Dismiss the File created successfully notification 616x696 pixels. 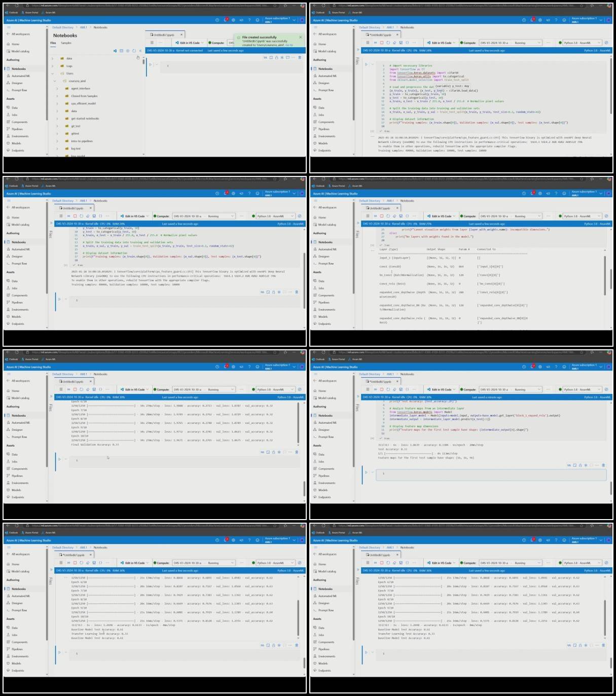300,37
